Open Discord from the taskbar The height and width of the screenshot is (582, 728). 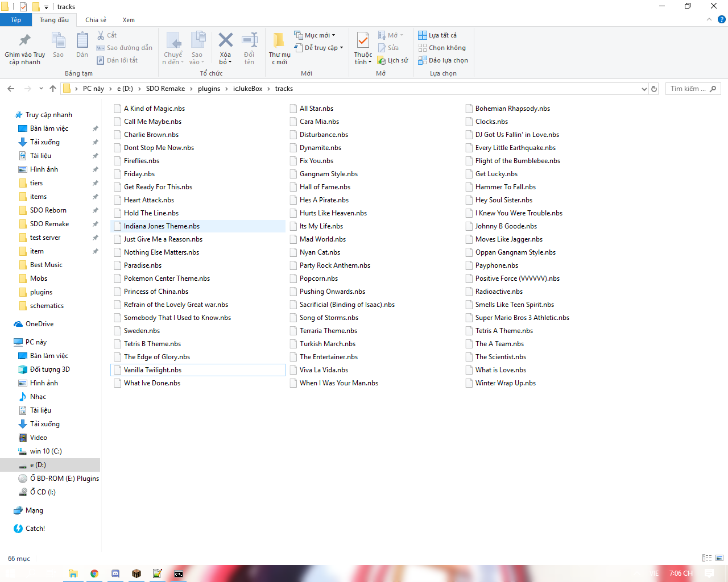pyautogui.click(x=115, y=573)
